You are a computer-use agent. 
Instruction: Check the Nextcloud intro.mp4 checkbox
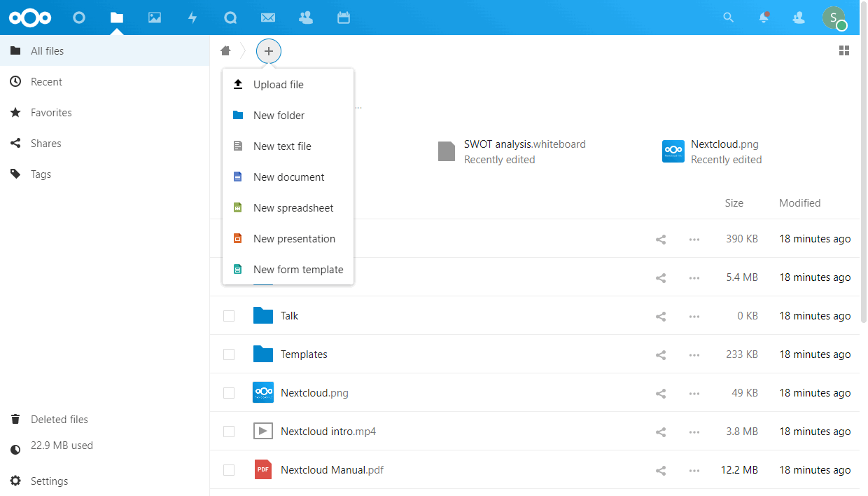229,432
